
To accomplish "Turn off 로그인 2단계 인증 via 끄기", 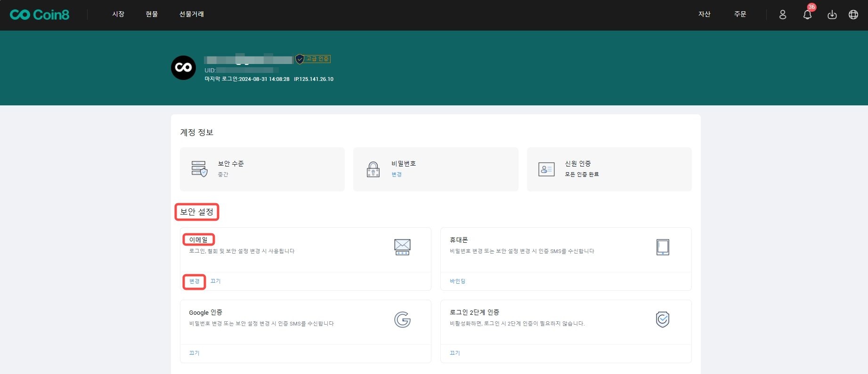I will (454, 353).
